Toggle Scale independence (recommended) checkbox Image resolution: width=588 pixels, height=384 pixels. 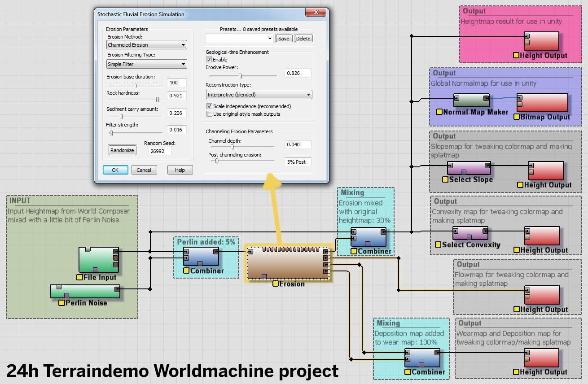coord(209,106)
